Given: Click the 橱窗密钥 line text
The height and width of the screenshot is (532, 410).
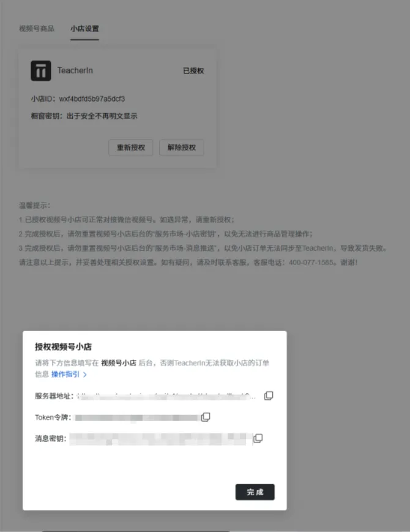Looking at the screenshot, I should point(84,116).
